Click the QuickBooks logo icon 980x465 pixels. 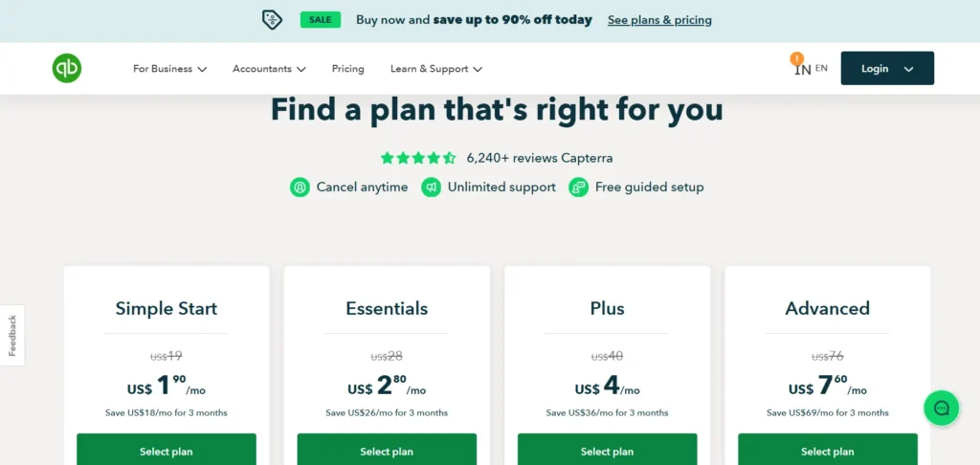pyautogui.click(x=67, y=68)
